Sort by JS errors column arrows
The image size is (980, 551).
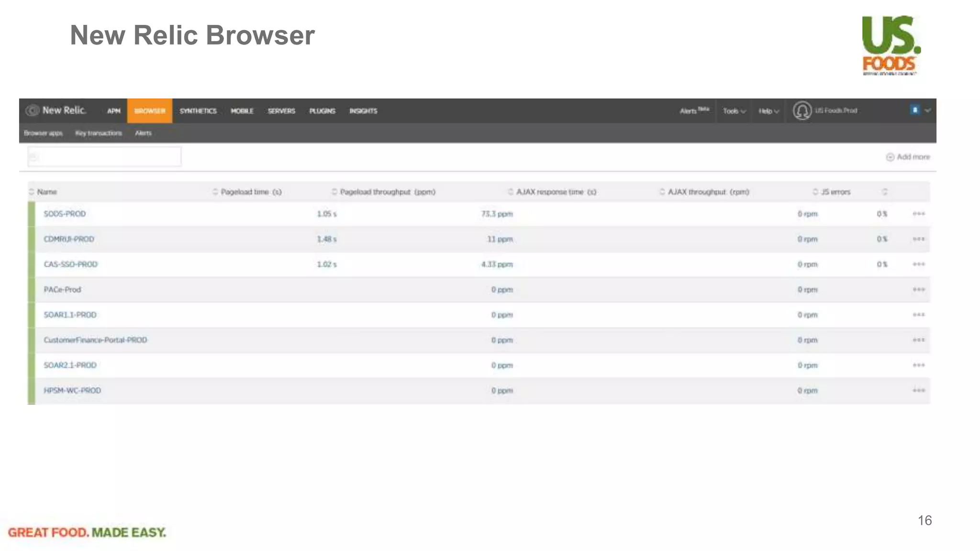815,192
